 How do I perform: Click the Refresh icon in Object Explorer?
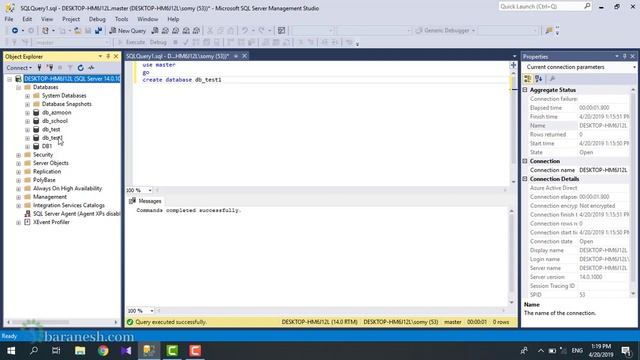tap(80, 68)
